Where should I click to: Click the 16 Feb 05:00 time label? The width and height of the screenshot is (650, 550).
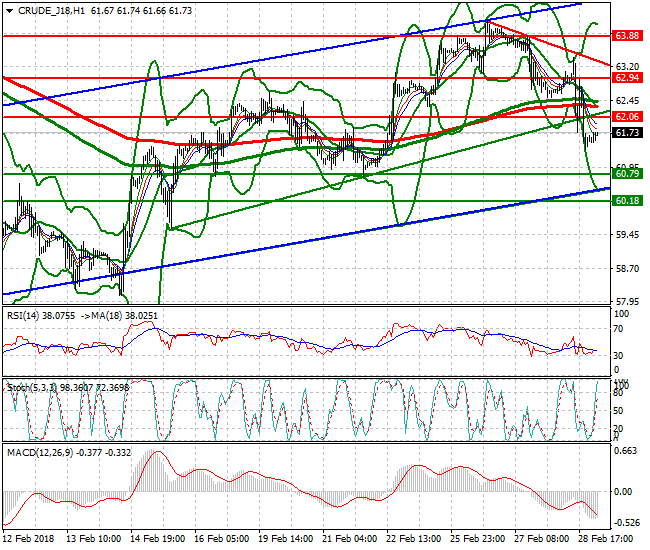coord(222,539)
